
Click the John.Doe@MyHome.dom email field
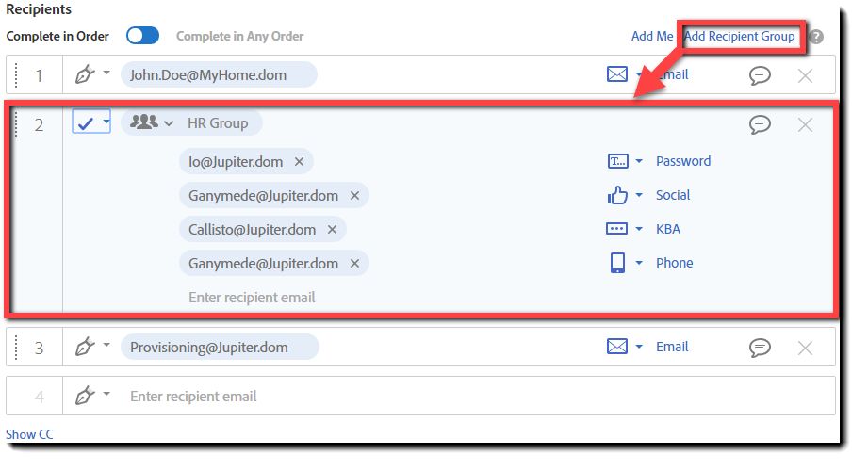[219, 74]
